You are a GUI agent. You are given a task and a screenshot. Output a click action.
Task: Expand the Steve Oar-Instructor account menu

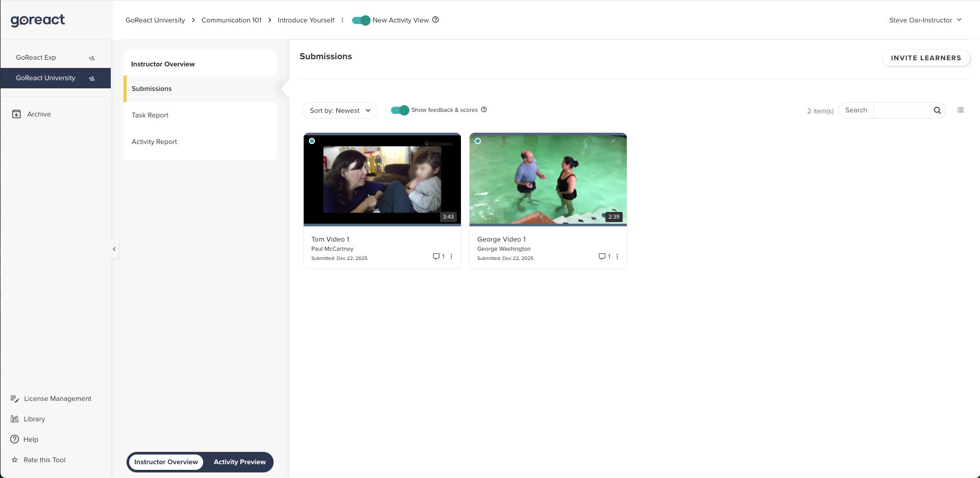point(925,20)
